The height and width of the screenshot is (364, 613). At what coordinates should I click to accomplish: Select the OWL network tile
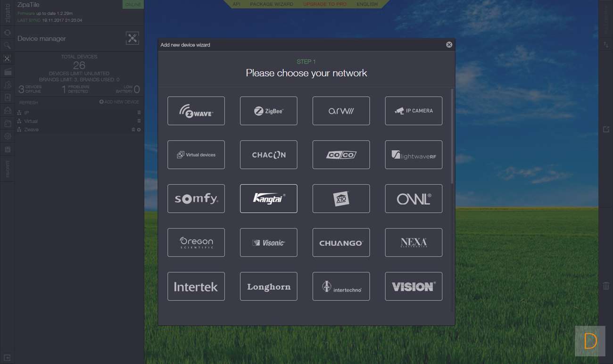pyautogui.click(x=414, y=199)
